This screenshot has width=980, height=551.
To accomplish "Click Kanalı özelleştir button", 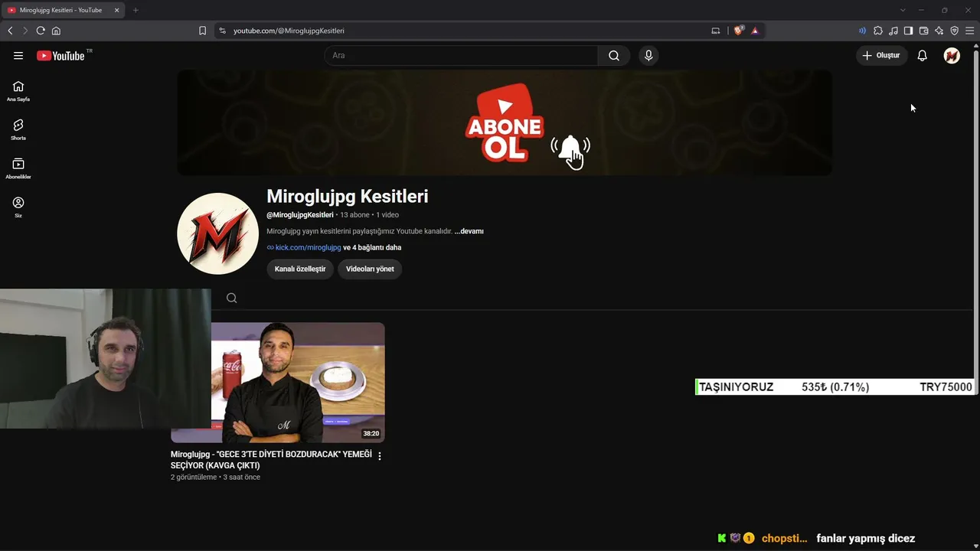I will pos(300,269).
